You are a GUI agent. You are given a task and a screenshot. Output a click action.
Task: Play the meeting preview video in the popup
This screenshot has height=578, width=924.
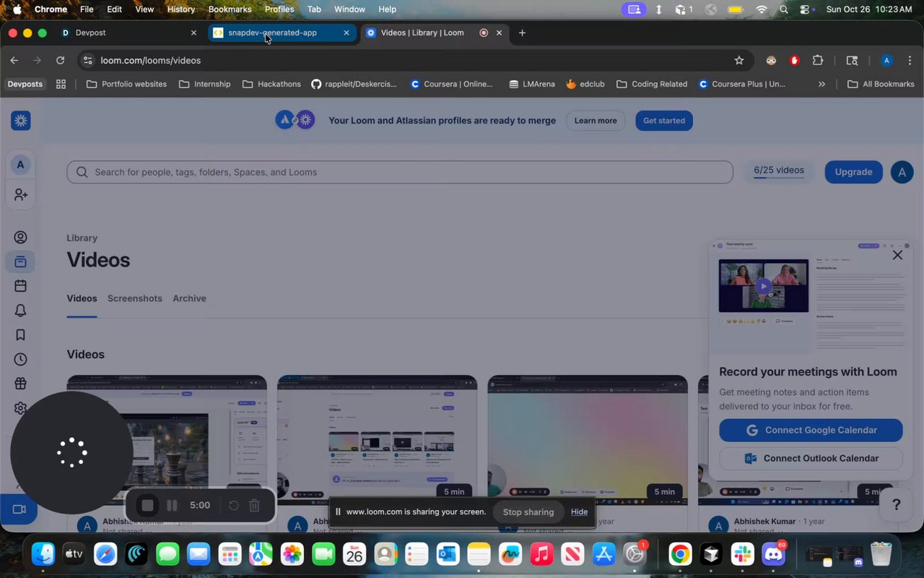763,286
